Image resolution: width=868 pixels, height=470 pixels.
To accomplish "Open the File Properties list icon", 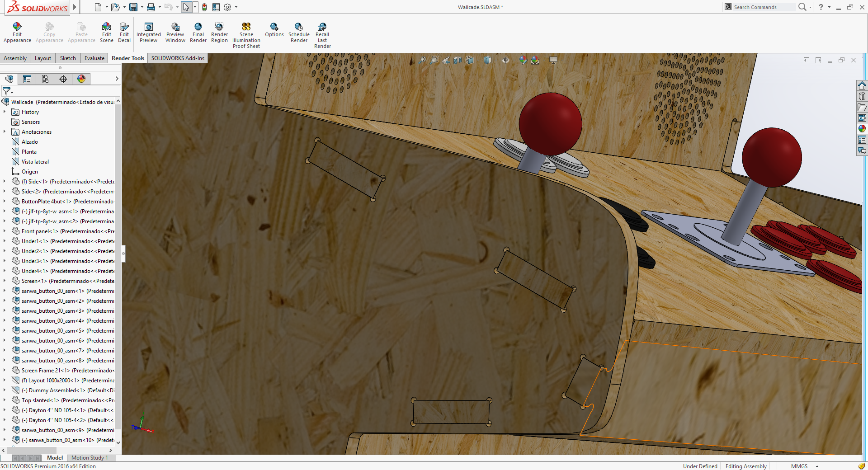I will [216, 7].
